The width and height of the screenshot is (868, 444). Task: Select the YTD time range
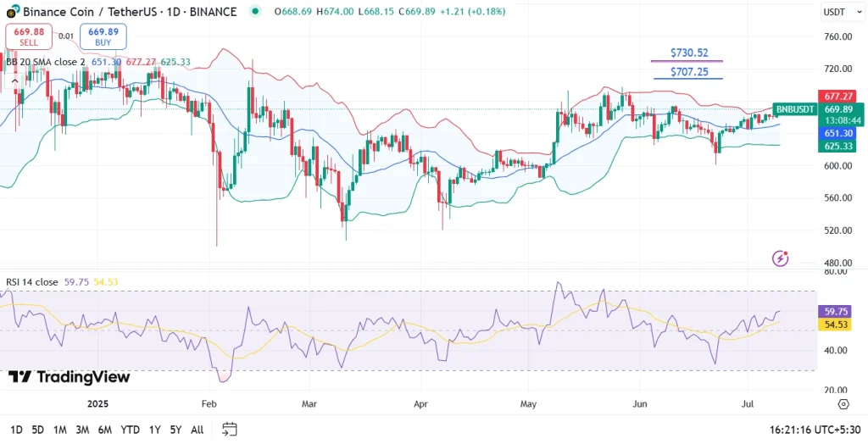130,430
